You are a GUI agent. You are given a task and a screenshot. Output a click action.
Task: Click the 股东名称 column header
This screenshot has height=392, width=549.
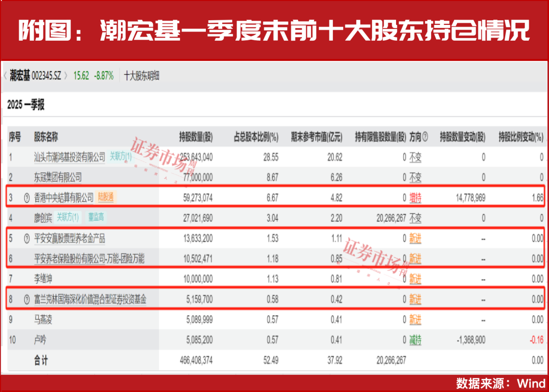pyautogui.click(x=46, y=137)
